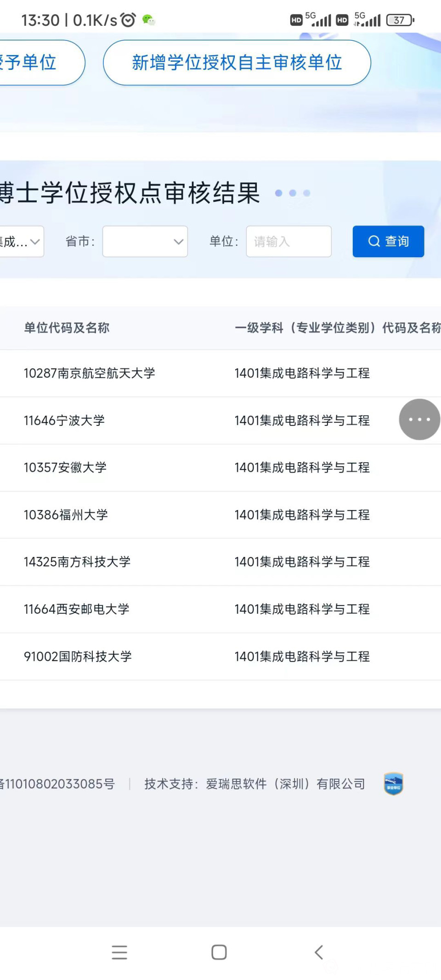This screenshot has height=980, width=441.
Task: Select the 91002国防科技大学 row
Action: 78,657
